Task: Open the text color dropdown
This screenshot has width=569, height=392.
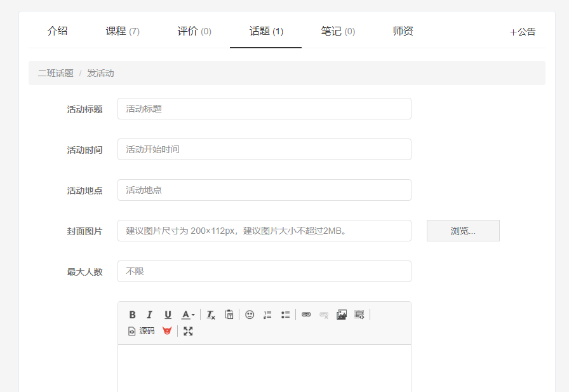Action: point(188,314)
